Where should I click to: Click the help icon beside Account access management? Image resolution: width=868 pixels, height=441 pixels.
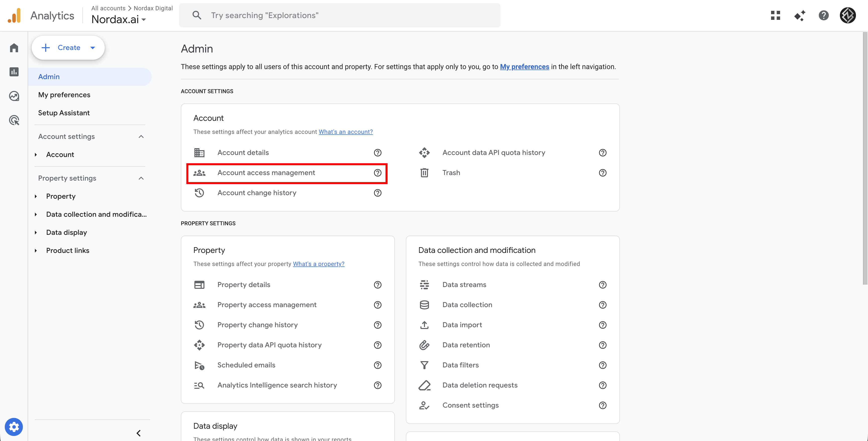(377, 173)
